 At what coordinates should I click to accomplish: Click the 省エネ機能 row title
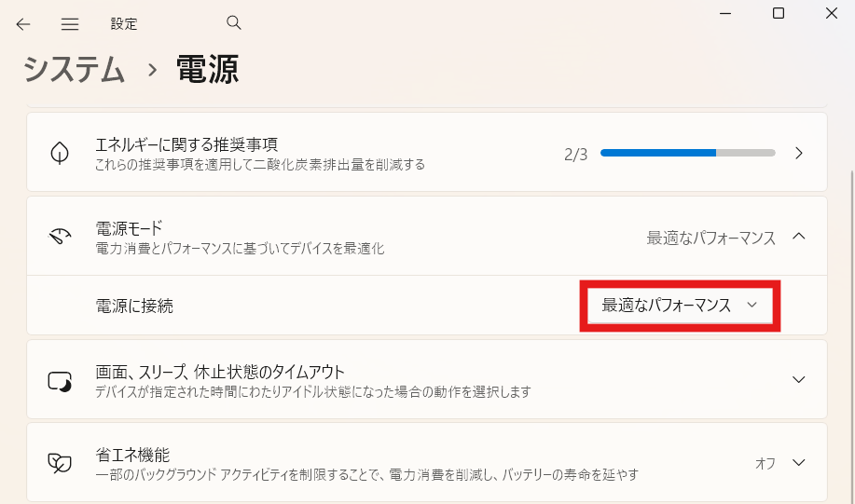coord(132,455)
